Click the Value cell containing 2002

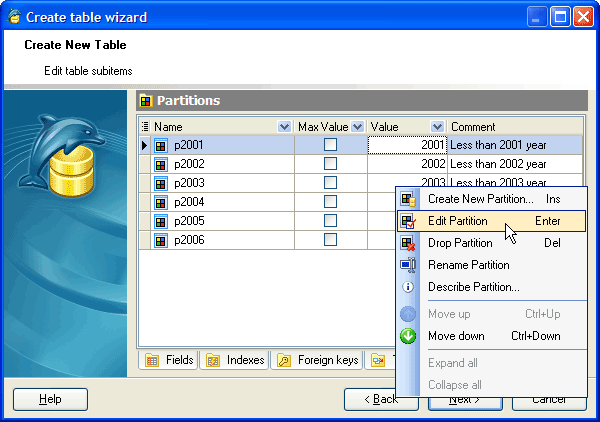click(x=407, y=164)
